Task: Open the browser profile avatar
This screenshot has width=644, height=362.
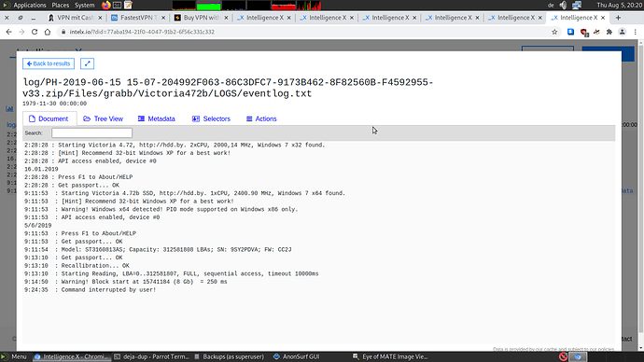Action: (x=623, y=32)
